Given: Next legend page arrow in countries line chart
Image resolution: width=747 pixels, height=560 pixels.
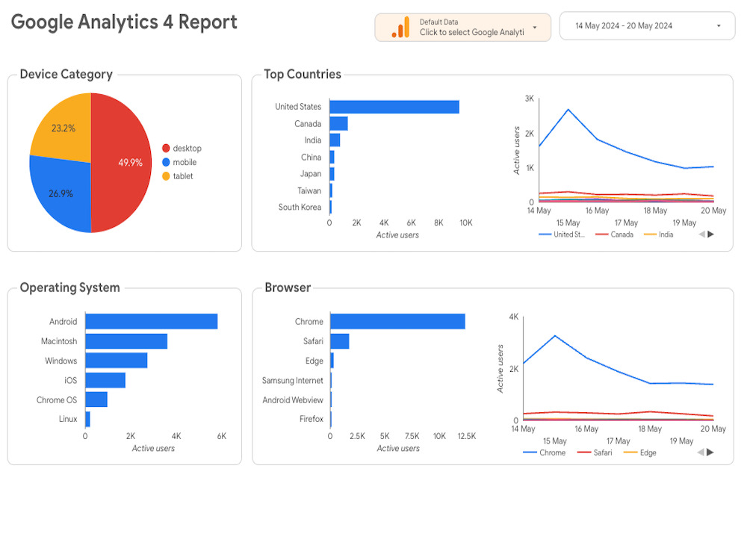Looking at the screenshot, I should tap(711, 234).
